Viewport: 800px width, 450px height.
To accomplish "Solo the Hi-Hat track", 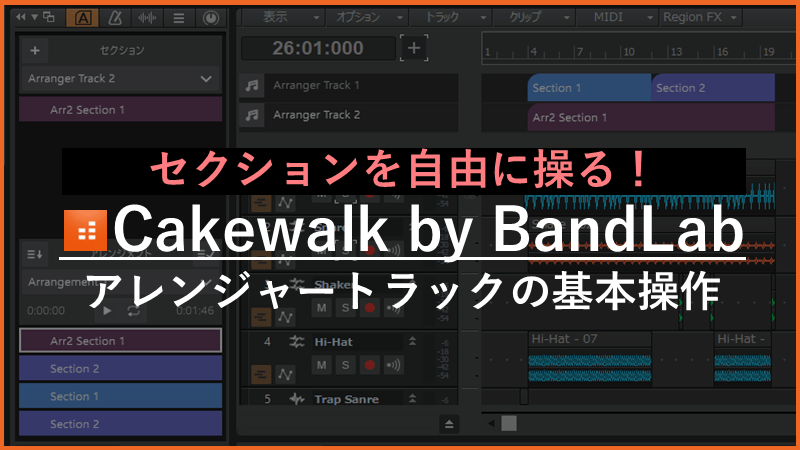I will tap(345, 365).
